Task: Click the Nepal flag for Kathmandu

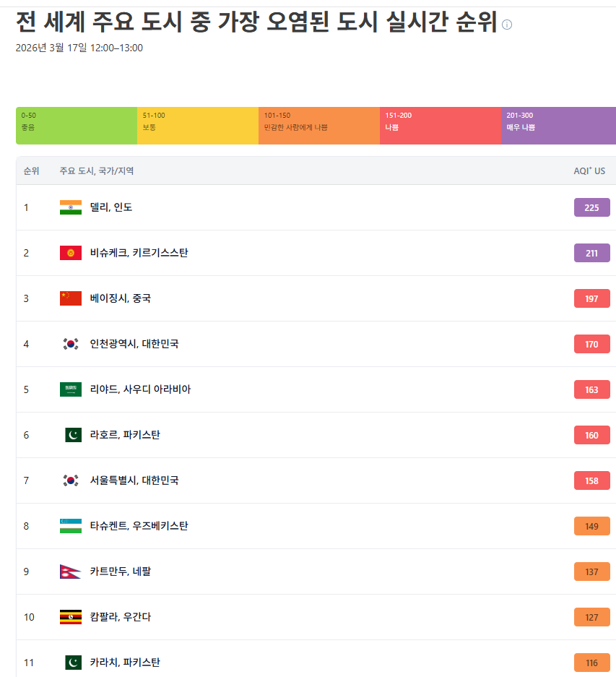Action: coord(70,572)
